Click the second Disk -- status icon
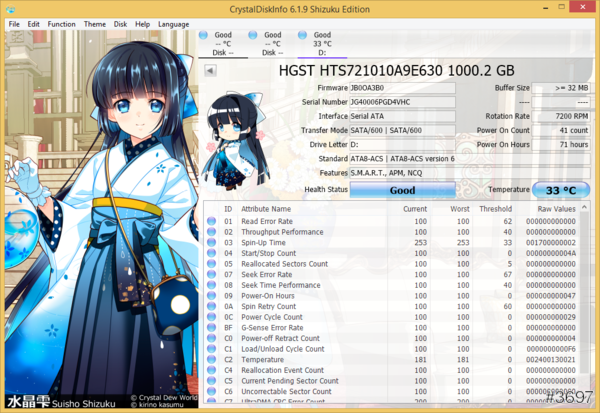Image resolution: width=600 pixels, height=413 pixels. pos(272,44)
